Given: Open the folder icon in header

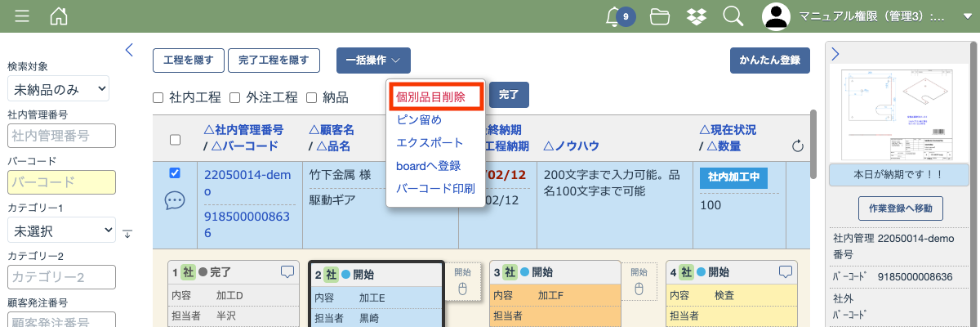Looking at the screenshot, I should 660,16.
